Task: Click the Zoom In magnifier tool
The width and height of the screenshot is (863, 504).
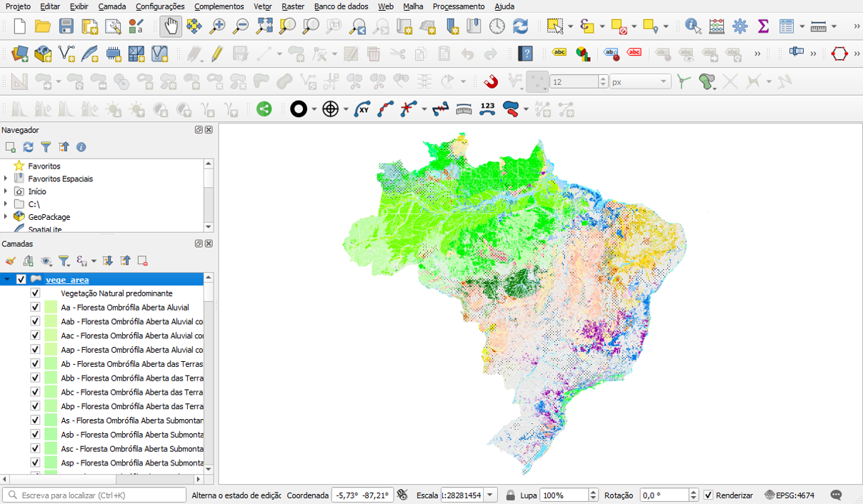Action: point(217,26)
